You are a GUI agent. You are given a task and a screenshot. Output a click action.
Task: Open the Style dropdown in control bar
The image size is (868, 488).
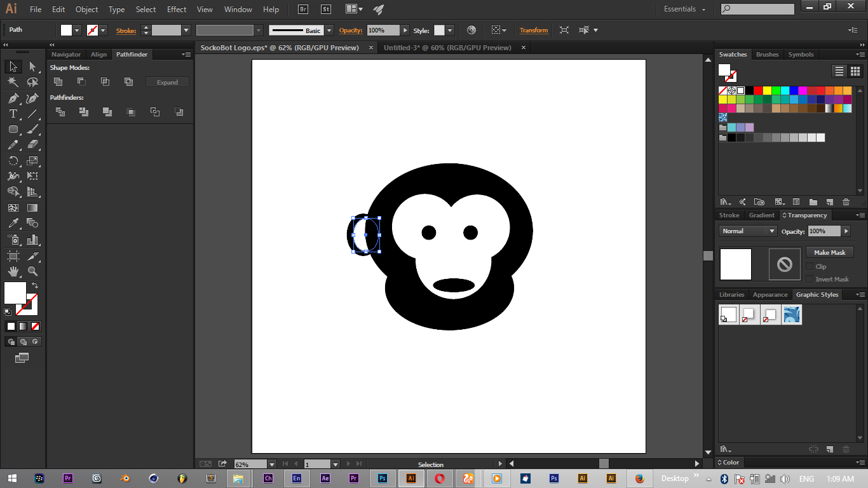point(450,30)
